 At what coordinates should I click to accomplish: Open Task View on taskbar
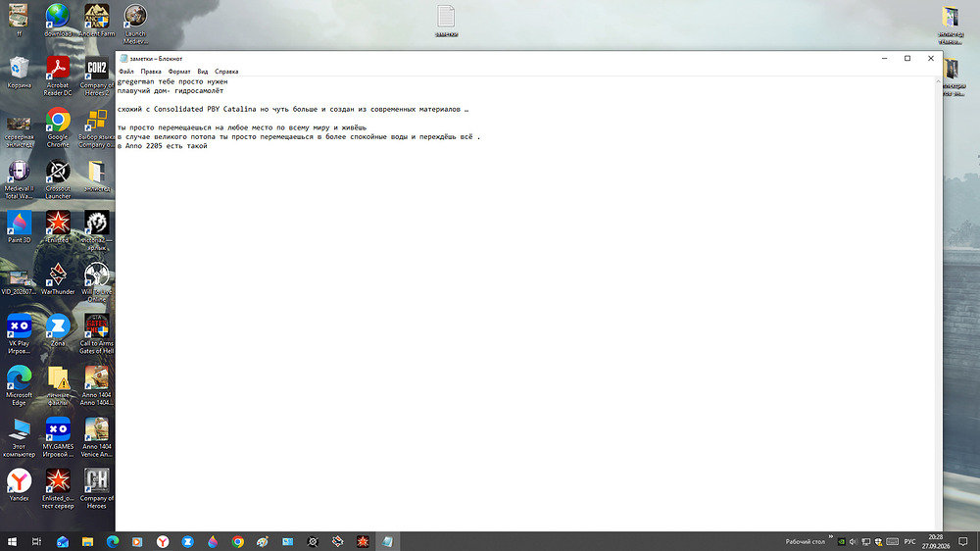(x=37, y=541)
